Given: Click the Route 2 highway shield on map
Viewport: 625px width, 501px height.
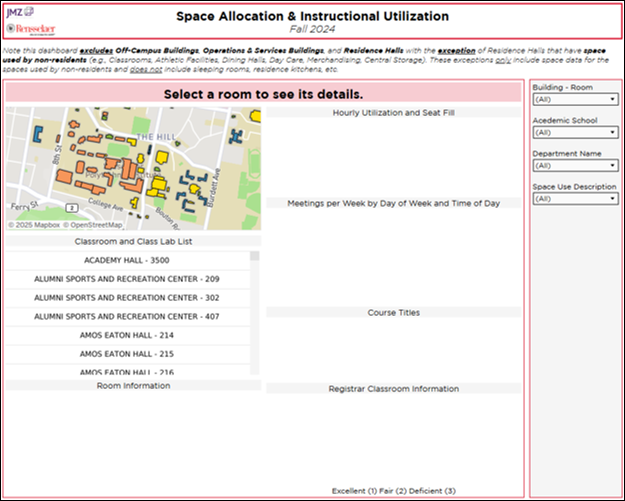Looking at the screenshot, I should point(72,208).
